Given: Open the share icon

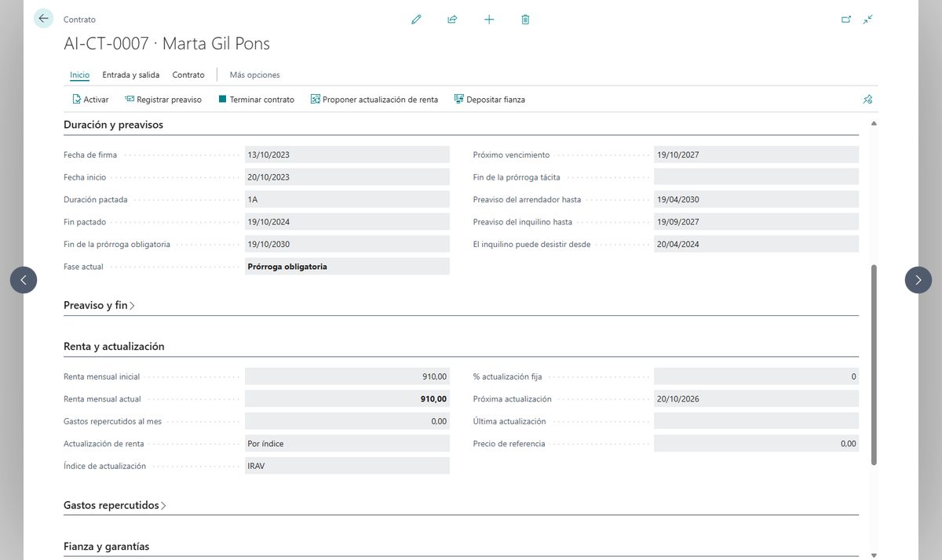Looking at the screenshot, I should coord(452,20).
